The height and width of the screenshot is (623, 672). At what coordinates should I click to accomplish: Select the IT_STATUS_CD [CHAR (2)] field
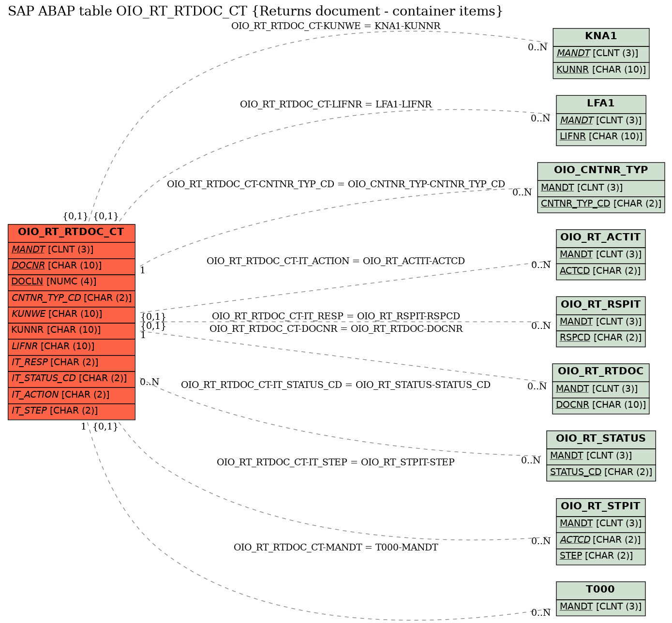pyautogui.click(x=72, y=378)
